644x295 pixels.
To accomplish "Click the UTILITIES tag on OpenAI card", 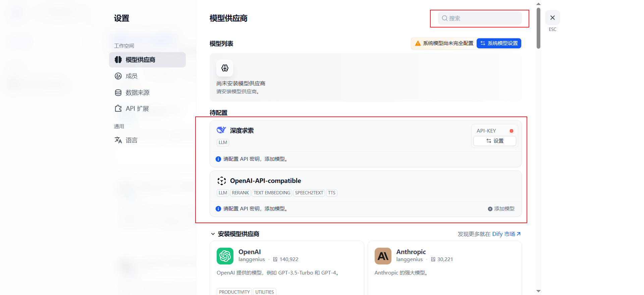I will 265,292.
